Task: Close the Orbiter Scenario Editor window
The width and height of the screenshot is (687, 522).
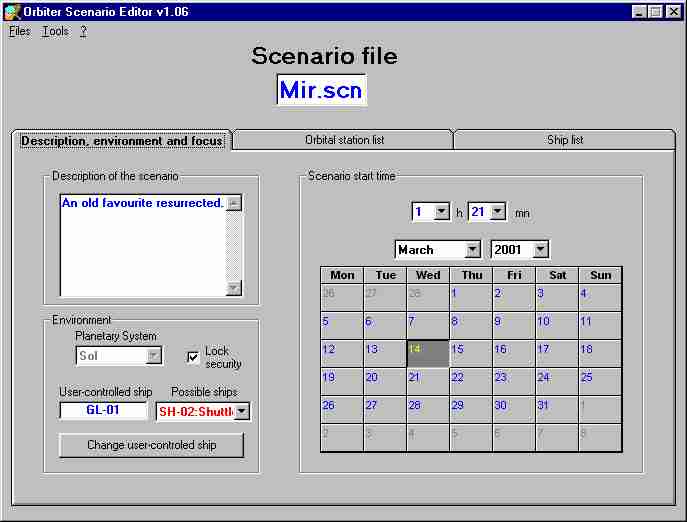Action: tap(673, 12)
